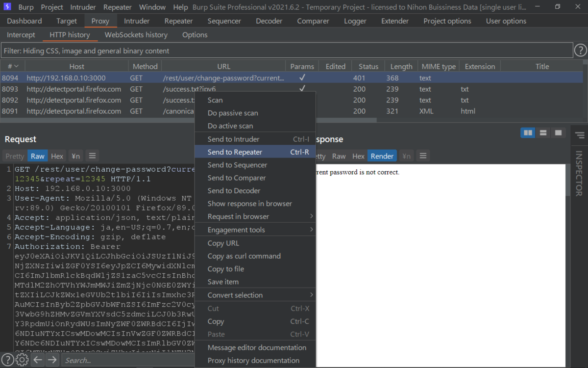Toggle the request ¥n newline display
Viewport: 588px width, 368px height.
tap(75, 156)
